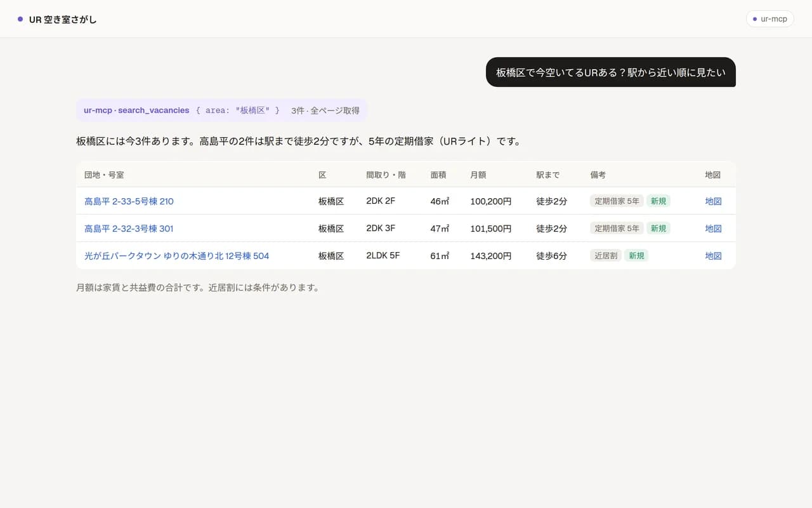Click the 2LDK 5F layout cell
This screenshot has height=508, width=812.
pyautogui.click(x=383, y=256)
